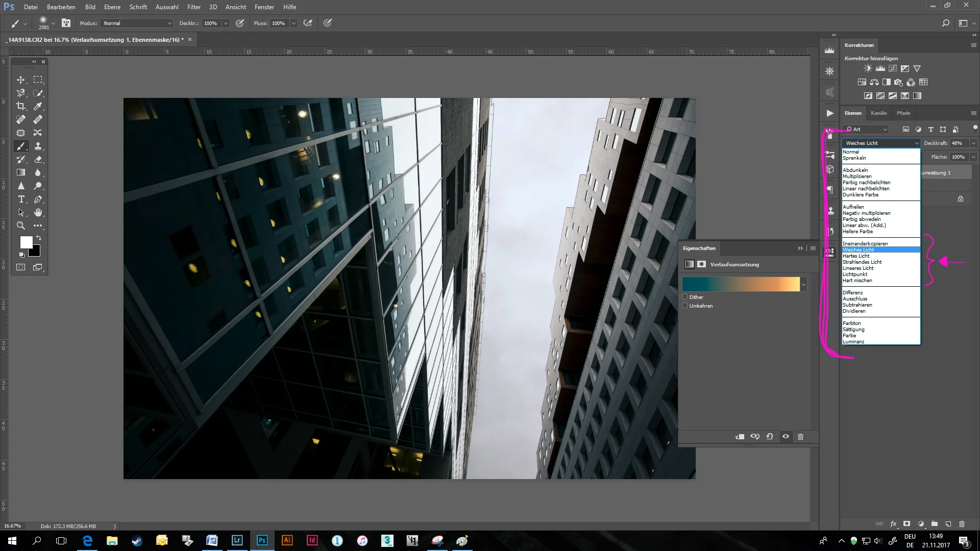Choose Luminanz blend mode
Screen dimensions: 980x551
(x=881, y=342)
